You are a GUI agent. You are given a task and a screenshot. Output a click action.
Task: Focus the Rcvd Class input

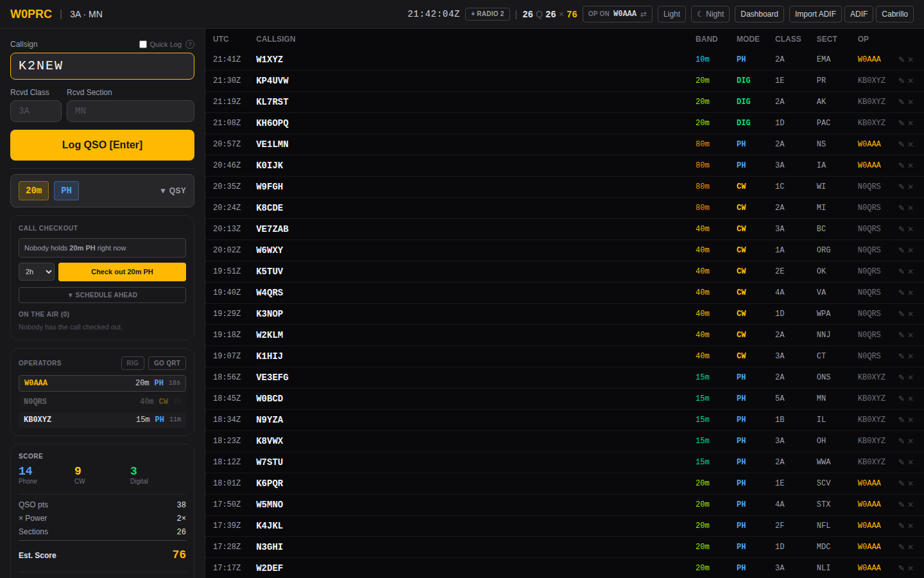36,111
